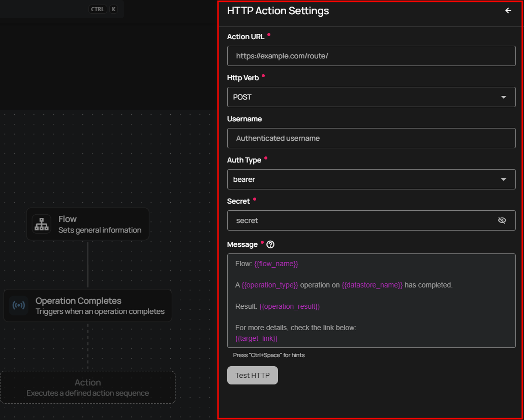Click the help icon beside Message label
The width and height of the screenshot is (524, 420).
(x=270, y=244)
